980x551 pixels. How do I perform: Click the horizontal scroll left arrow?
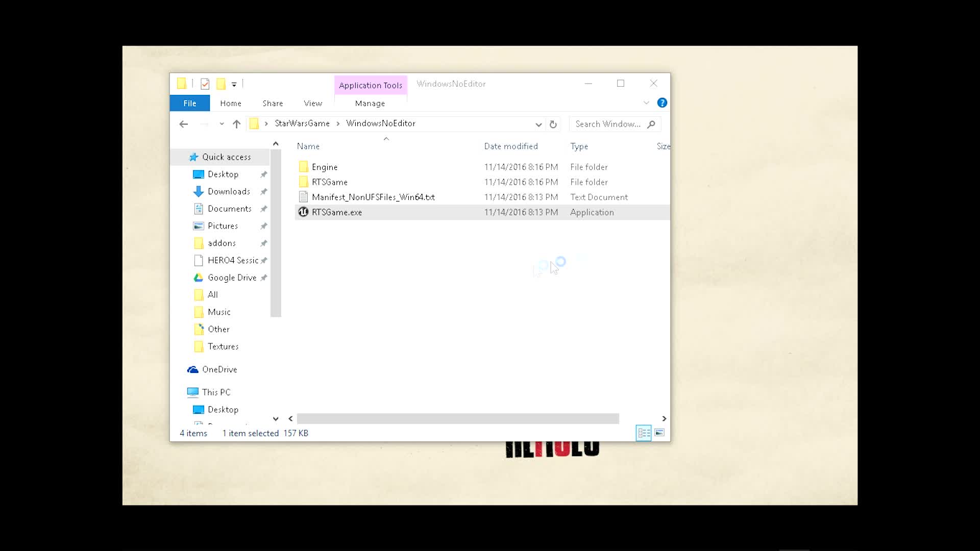tap(290, 419)
